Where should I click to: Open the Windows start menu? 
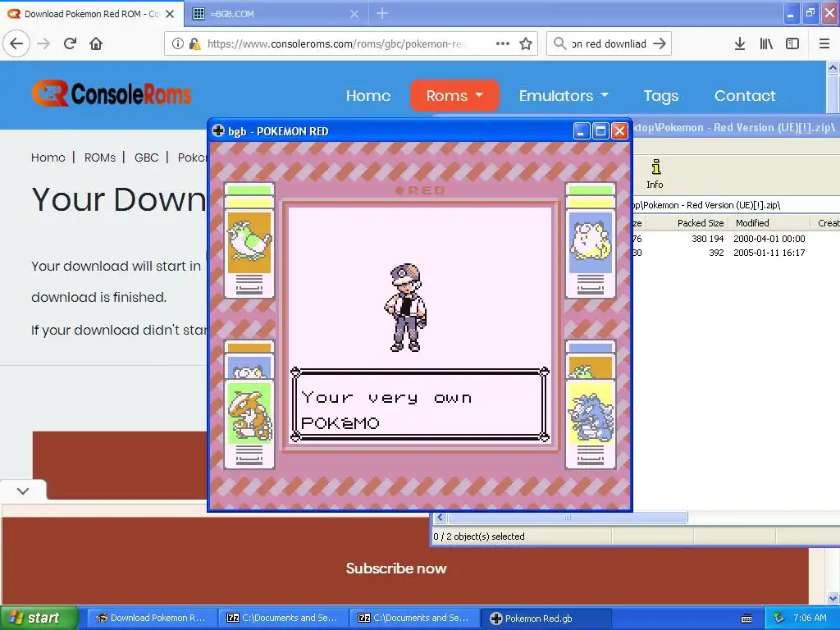(x=39, y=618)
